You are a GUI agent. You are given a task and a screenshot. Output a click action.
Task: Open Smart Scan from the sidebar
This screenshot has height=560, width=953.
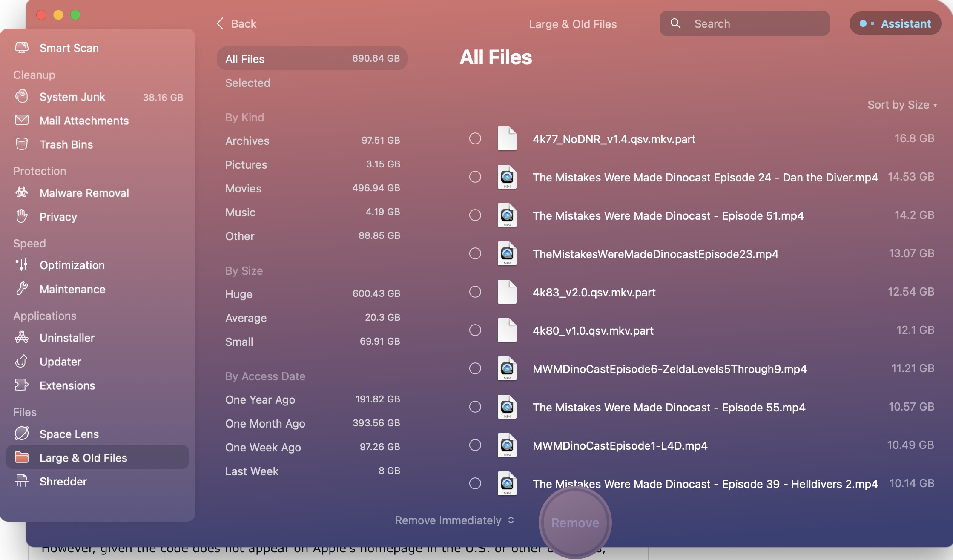coord(69,48)
